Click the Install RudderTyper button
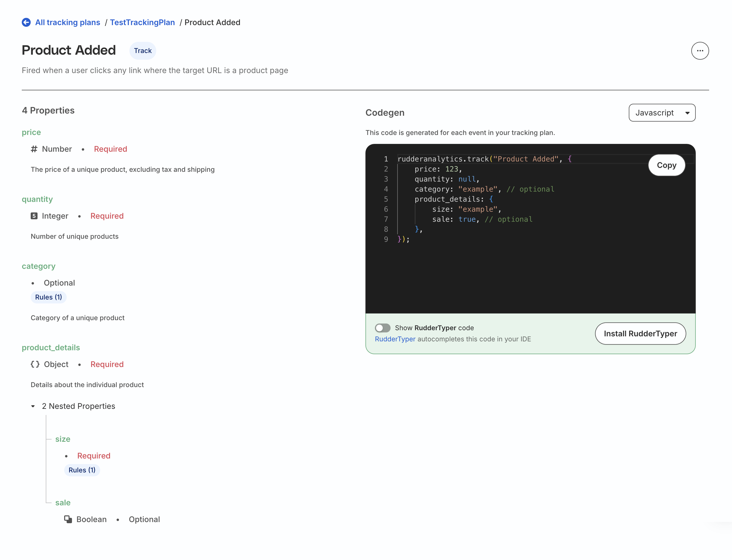The width and height of the screenshot is (732, 560). pyautogui.click(x=640, y=334)
